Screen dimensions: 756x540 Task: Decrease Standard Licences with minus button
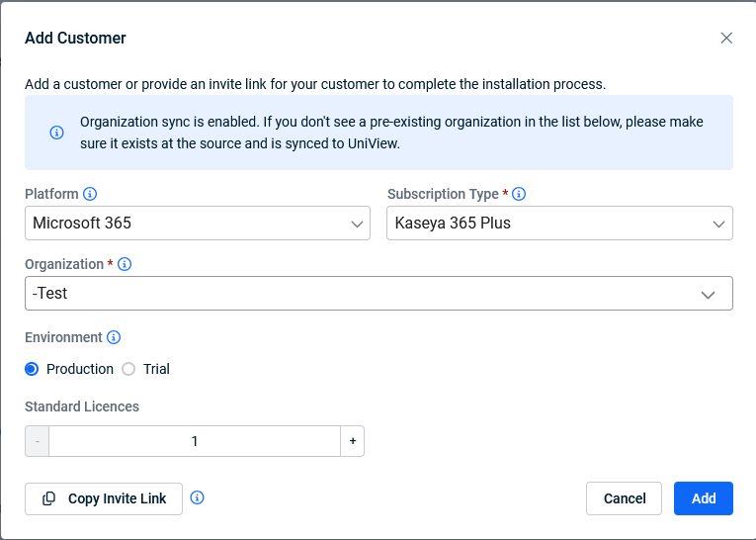38,441
